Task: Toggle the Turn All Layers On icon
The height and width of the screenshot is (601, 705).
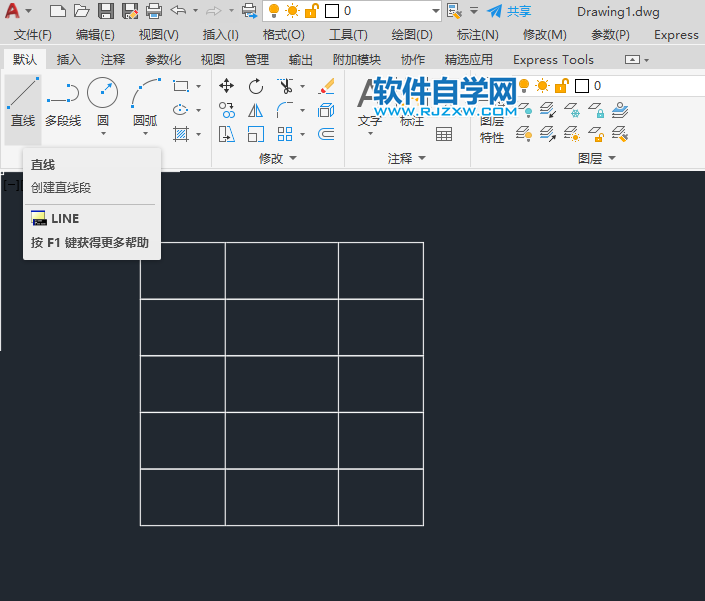Action: 524,134
